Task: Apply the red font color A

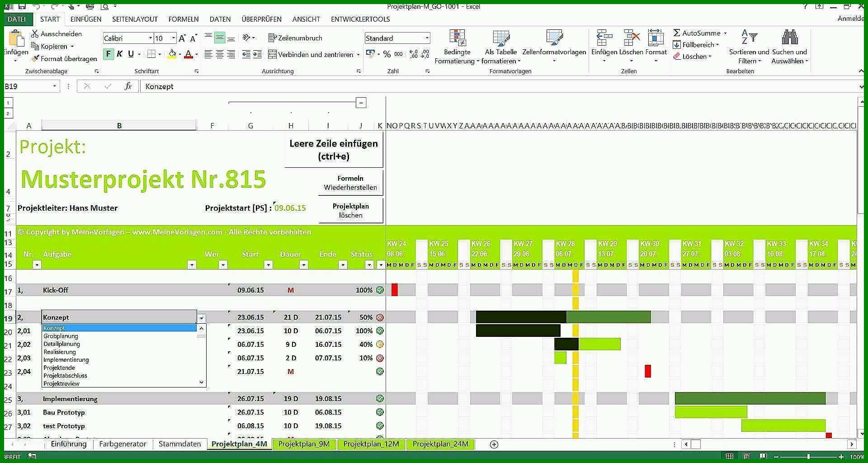Action: point(189,54)
